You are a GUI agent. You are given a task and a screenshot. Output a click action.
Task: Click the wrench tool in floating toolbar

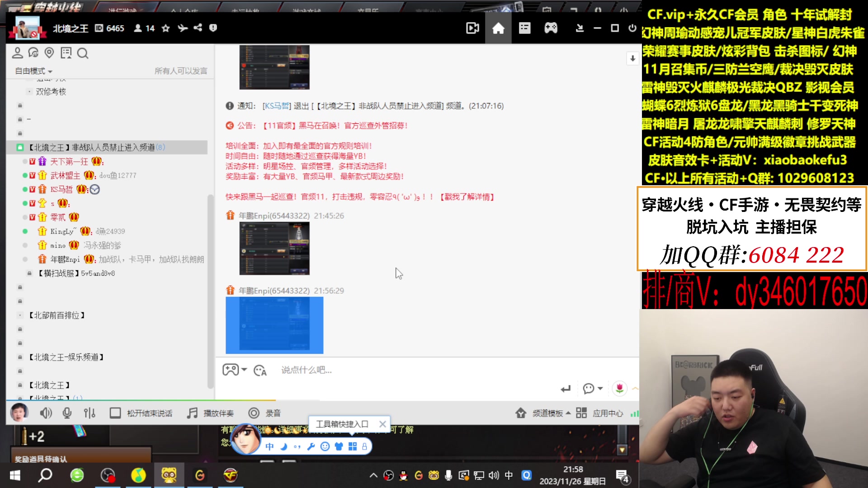coord(311,446)
